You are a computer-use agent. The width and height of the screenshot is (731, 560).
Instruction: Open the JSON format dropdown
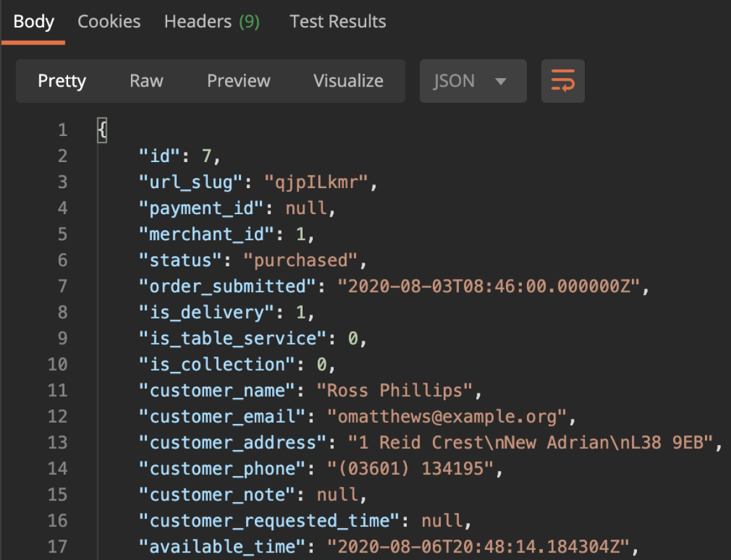473,81
